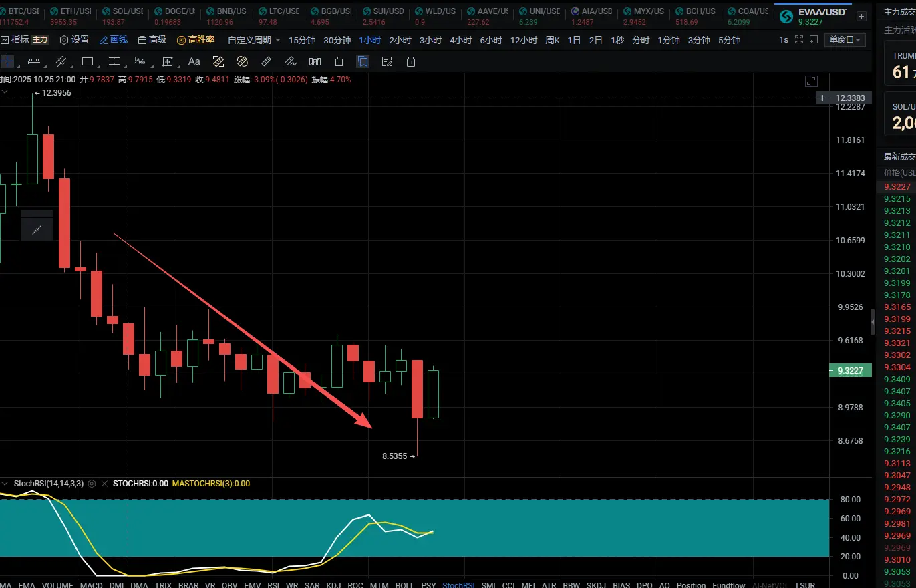Open the BCH/USD symbol tab

tap(696, 16)
